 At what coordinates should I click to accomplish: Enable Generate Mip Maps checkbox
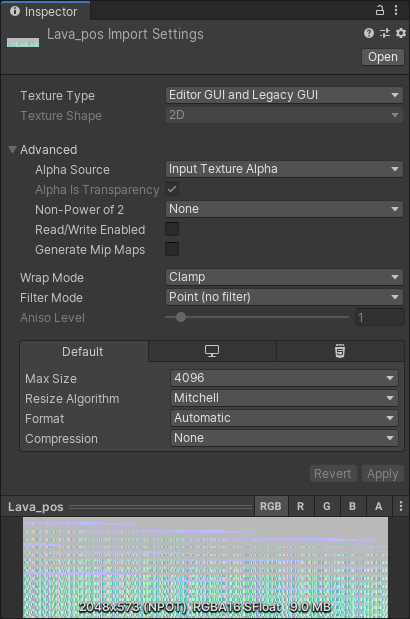(172, 249)
